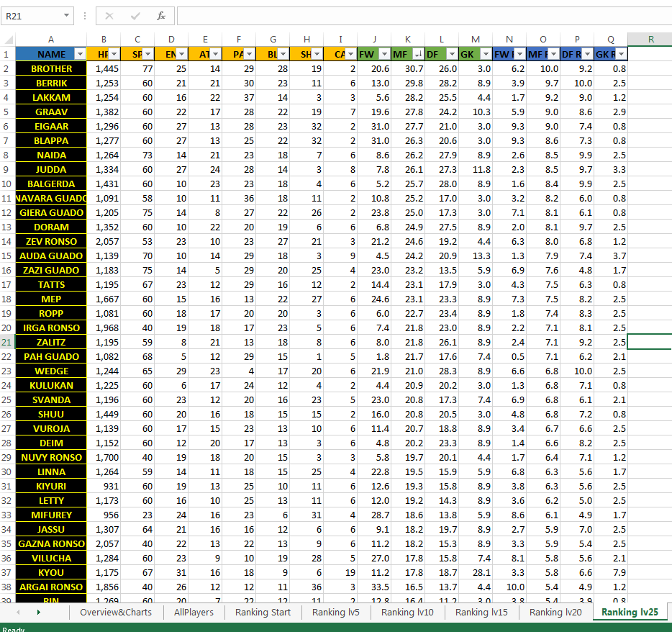Open the sorted MF column filter button

(x=419, y=55)
